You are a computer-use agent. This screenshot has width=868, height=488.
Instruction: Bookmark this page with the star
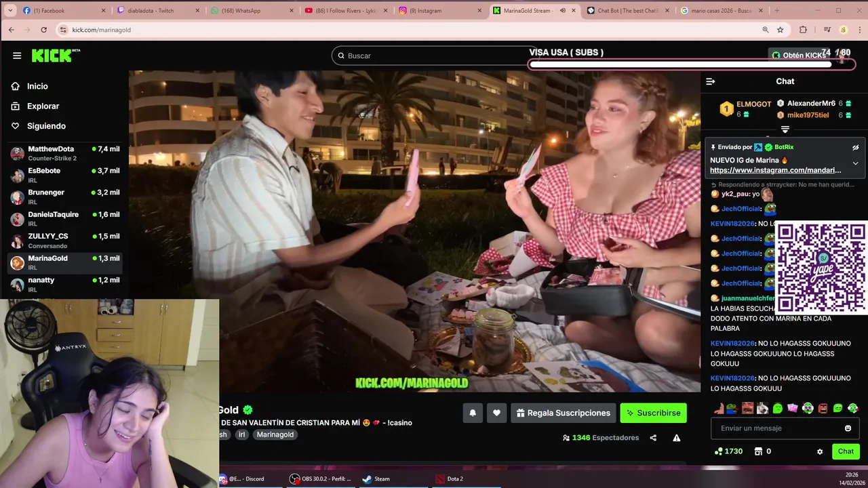[x=781, y=30]
